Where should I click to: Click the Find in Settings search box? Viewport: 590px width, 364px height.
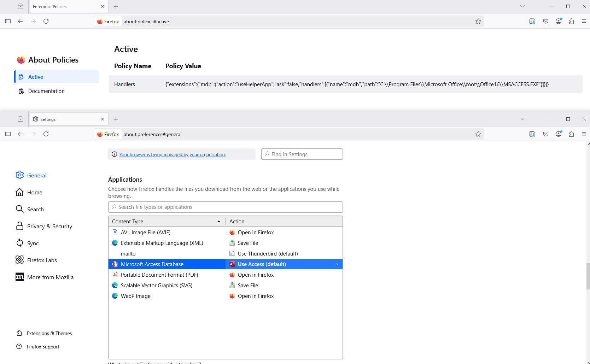tap(302, 154)
